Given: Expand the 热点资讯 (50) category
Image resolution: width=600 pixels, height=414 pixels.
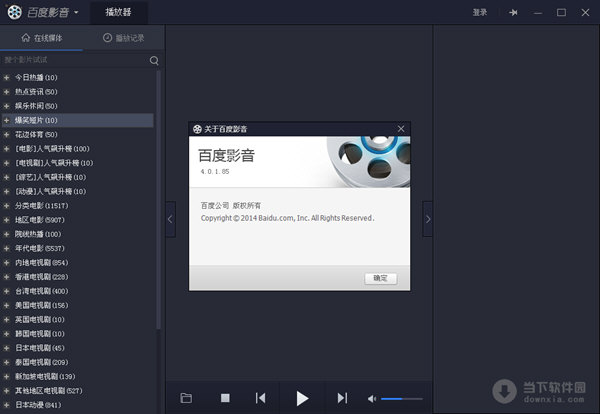Looking at the screenshot, I should click(7, 92).
